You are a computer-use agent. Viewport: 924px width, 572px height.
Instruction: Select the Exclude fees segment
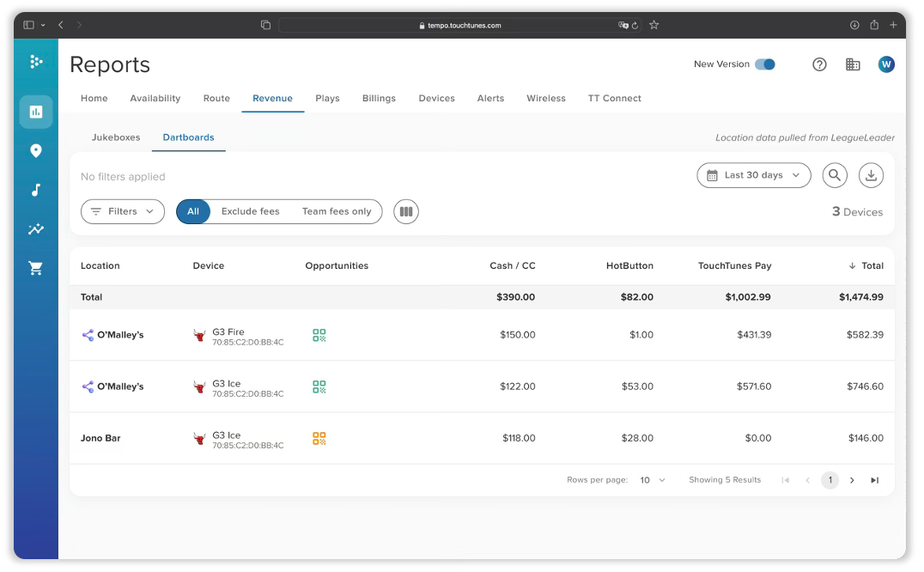(250, 211)
